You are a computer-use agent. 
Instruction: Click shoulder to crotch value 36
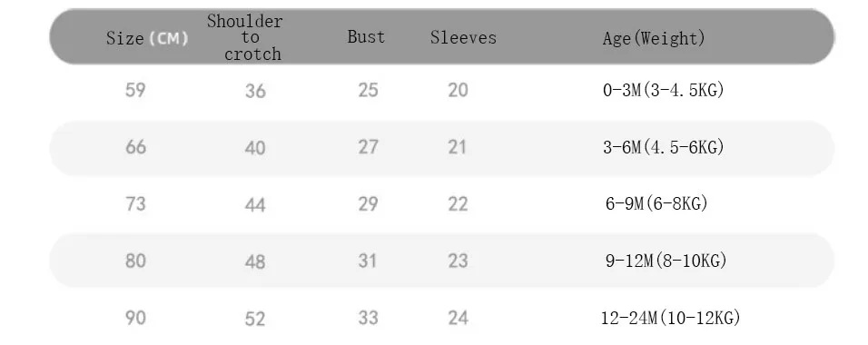click(x=255, y=91)
